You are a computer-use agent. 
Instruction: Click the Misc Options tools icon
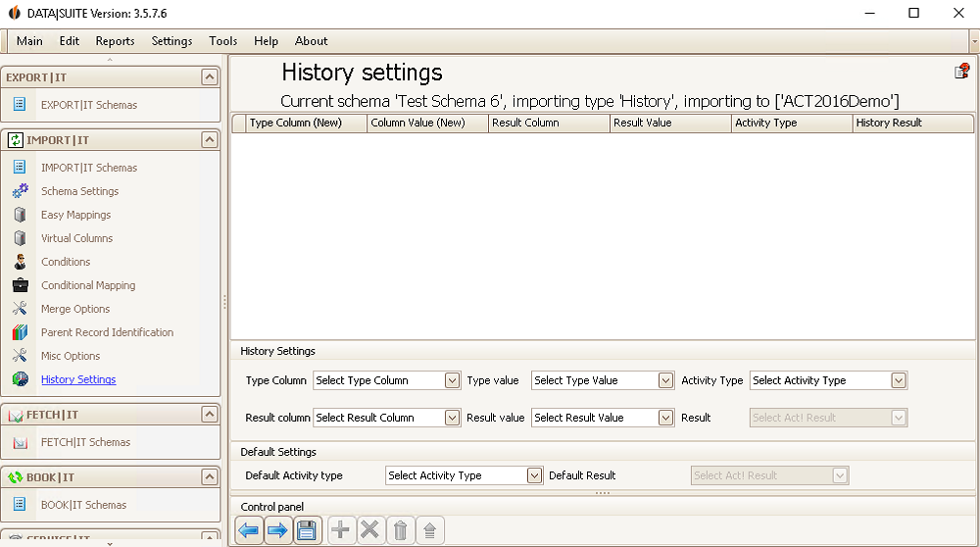[20, 356]
